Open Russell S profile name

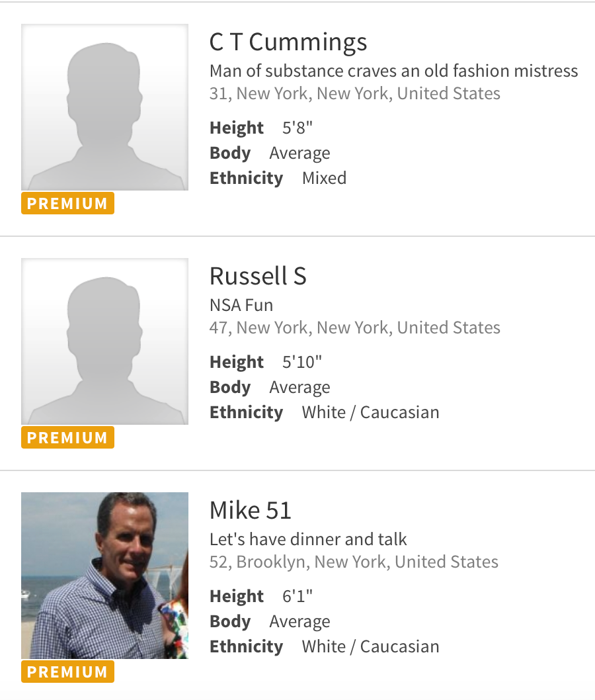pyautogui.click(x=258, y=276)
